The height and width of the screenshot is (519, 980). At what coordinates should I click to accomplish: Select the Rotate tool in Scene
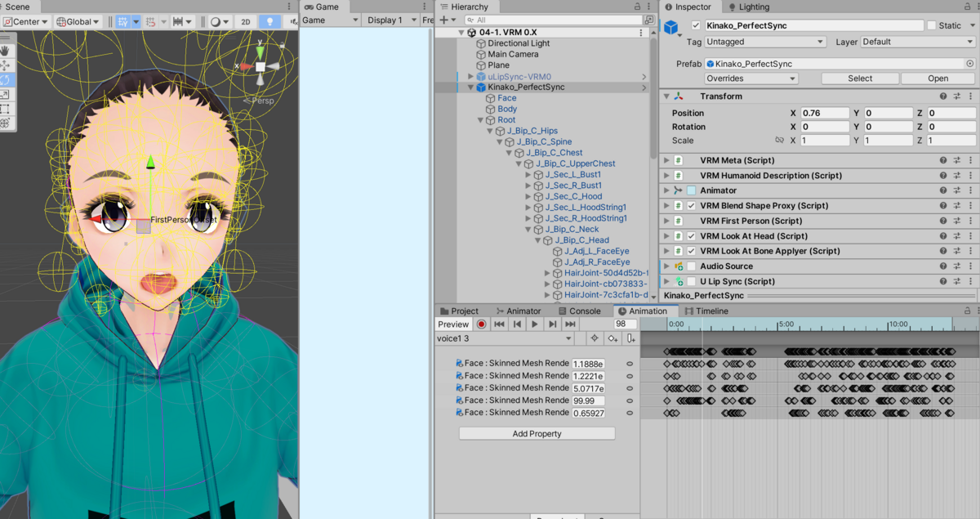(x=6, y=79)
